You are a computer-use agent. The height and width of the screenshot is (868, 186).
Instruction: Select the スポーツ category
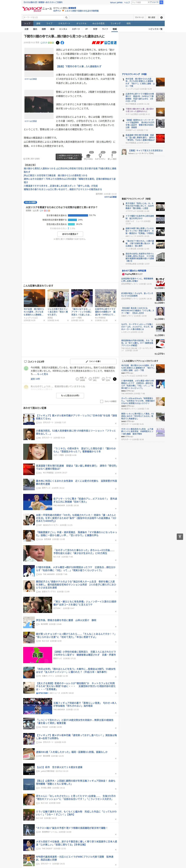click(76, 29)
